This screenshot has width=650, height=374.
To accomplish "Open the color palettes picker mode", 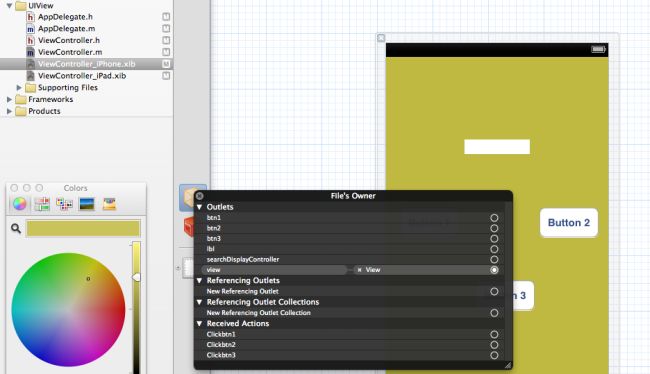I will (64, 204).
